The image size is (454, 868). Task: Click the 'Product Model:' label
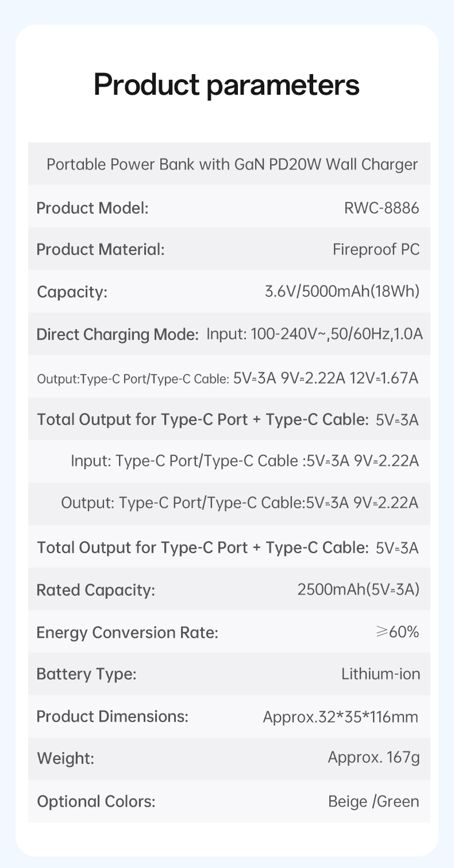tap(93, 207)
